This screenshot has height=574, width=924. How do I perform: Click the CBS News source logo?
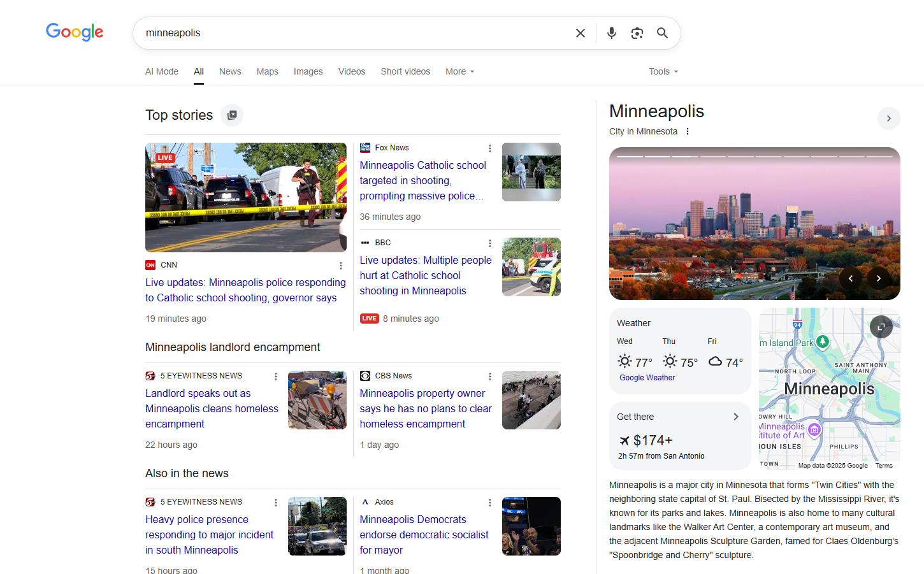pyautogui.click(x=365, y=376)
